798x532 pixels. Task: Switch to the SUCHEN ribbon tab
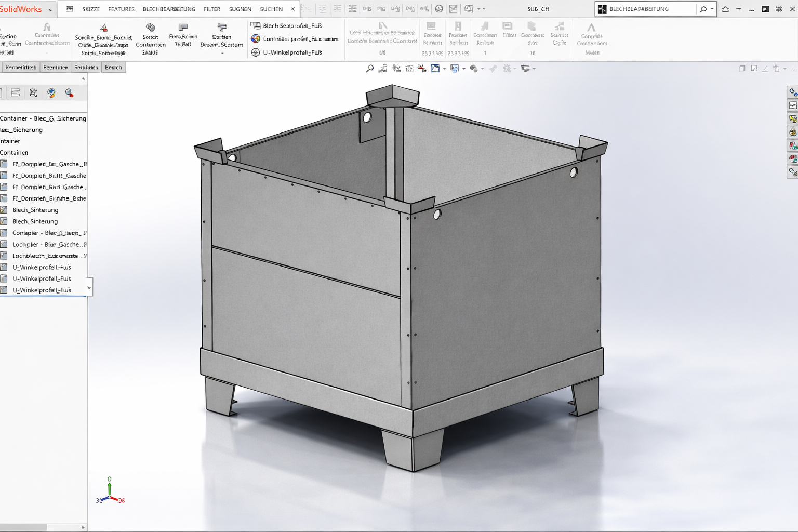[x=271, y=9]
